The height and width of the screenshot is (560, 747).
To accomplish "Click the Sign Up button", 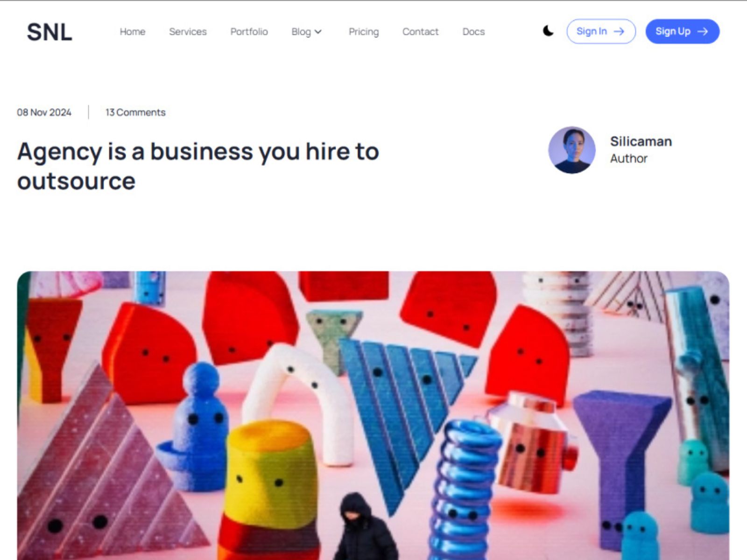I will click(x=682, y=31).
